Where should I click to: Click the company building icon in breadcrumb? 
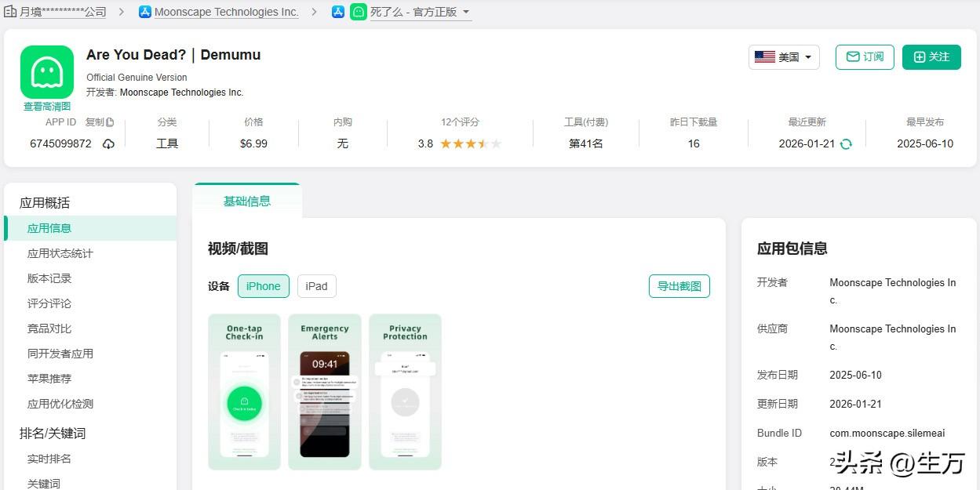[x=10, y=12]
